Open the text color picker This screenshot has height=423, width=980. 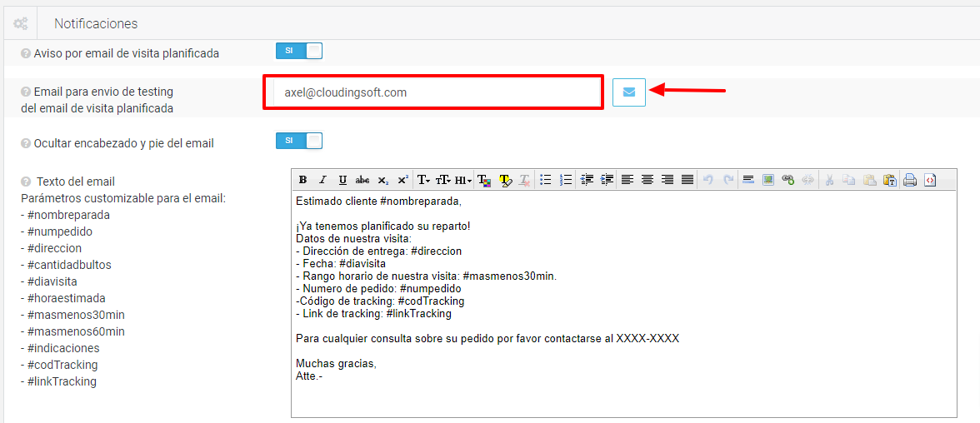[484, 180]
